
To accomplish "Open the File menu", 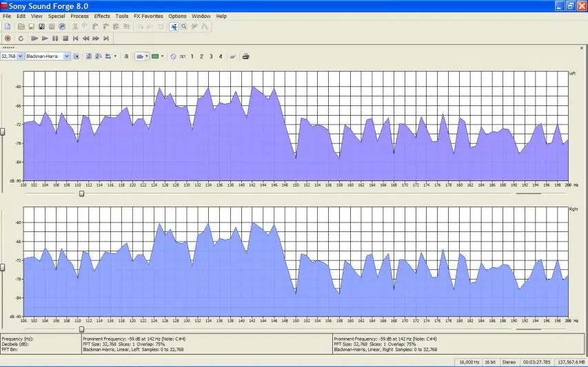I will coord(7,16).
